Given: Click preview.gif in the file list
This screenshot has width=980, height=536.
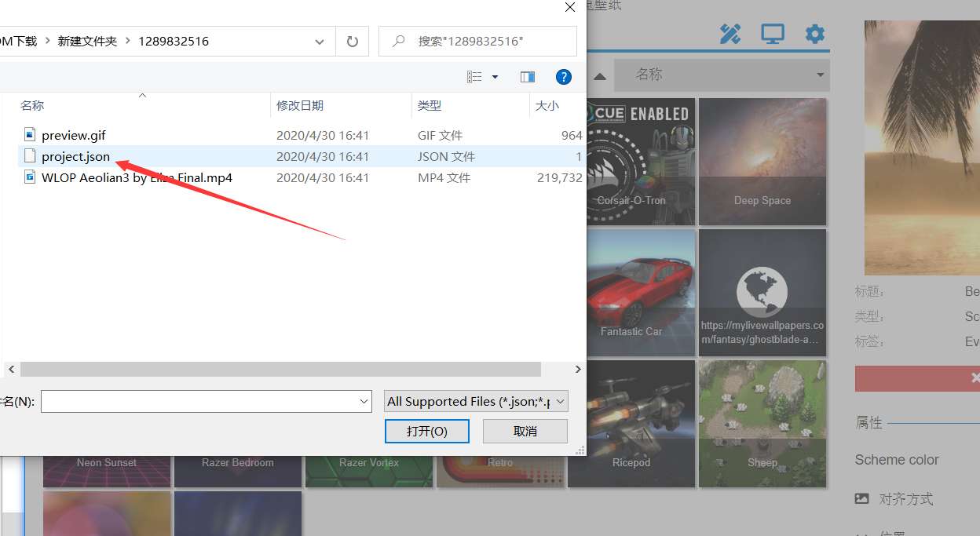Looking at the screenshot, I should 73,135.
